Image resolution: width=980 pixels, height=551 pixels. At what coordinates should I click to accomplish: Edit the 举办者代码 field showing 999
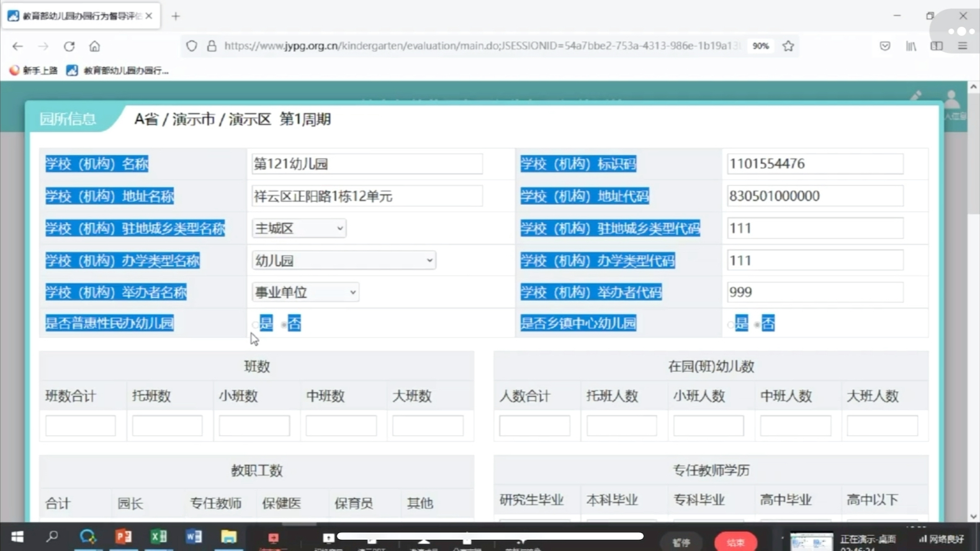[x=815, y=292]
